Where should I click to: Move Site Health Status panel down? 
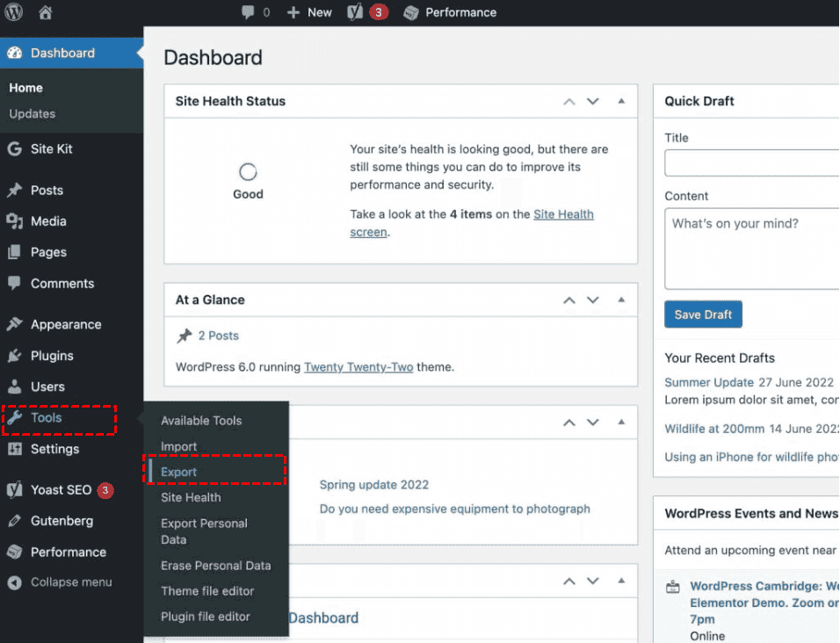pos(593,101)
